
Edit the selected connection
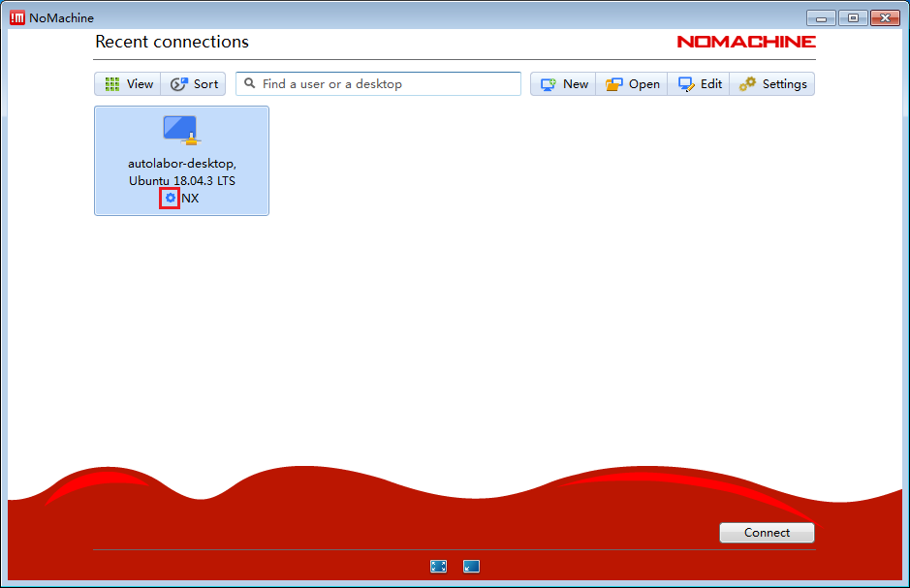699,84
